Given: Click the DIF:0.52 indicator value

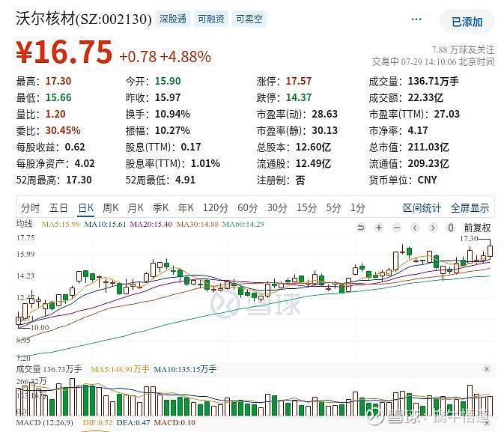Looking at the screenshot, I should (x=97, y=423).
